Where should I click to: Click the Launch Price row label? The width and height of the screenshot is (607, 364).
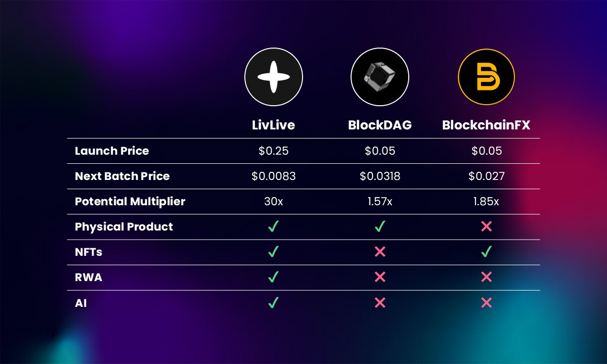click(112, 151)
